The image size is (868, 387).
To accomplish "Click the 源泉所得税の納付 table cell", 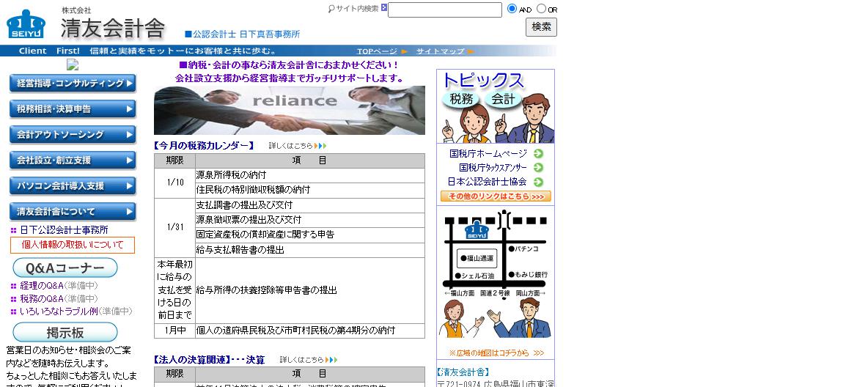I will tap(310, 175).
